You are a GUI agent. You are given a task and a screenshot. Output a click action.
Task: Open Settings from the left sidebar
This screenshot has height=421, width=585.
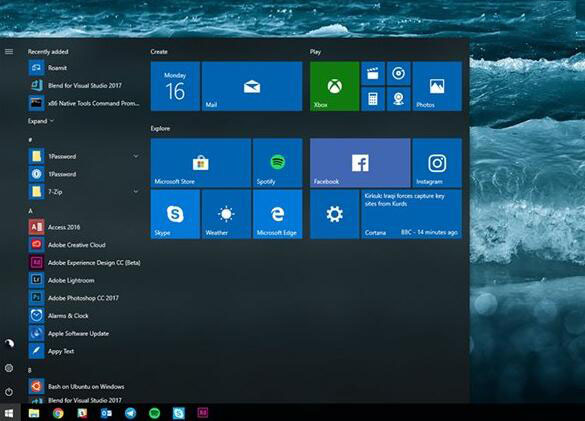(x=9, y=368)
